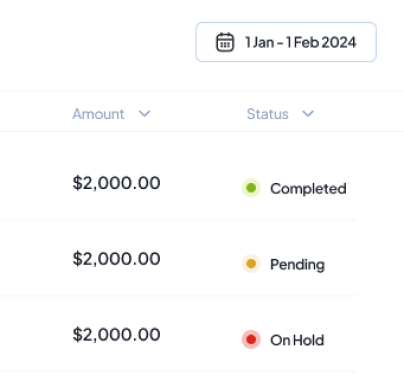Expand the chevron next to Amount
404x382 pixels.
click(144, 114)
